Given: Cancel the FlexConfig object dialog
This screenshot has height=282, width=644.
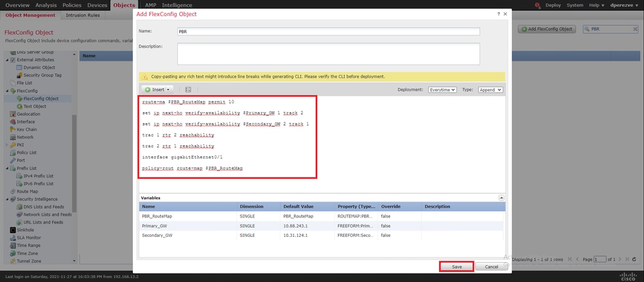Looking at the screenshot, I should pos(492,267).
